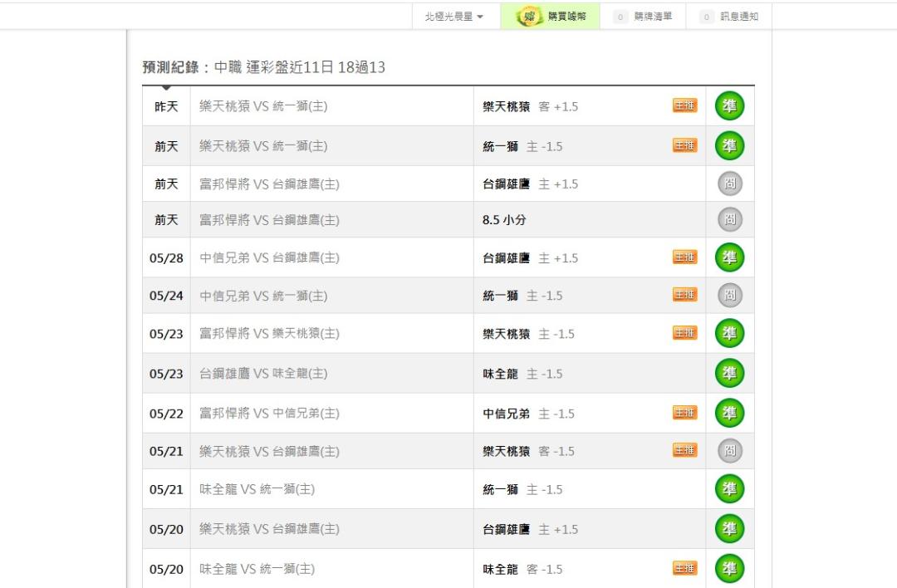Click 主推 badge beside 味全龍 客 -1.5
897x588 pixels.
(x=684, y=569)
